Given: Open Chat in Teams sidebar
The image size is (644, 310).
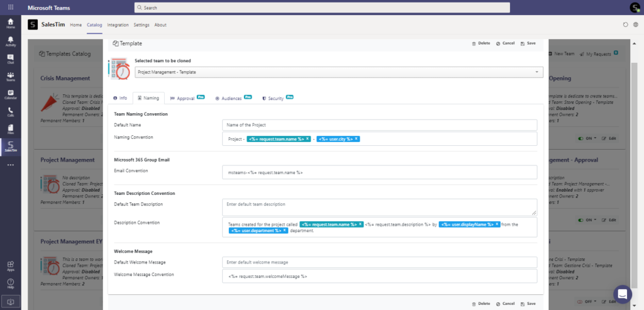Looking at the screenshot, I should [10, 58].
